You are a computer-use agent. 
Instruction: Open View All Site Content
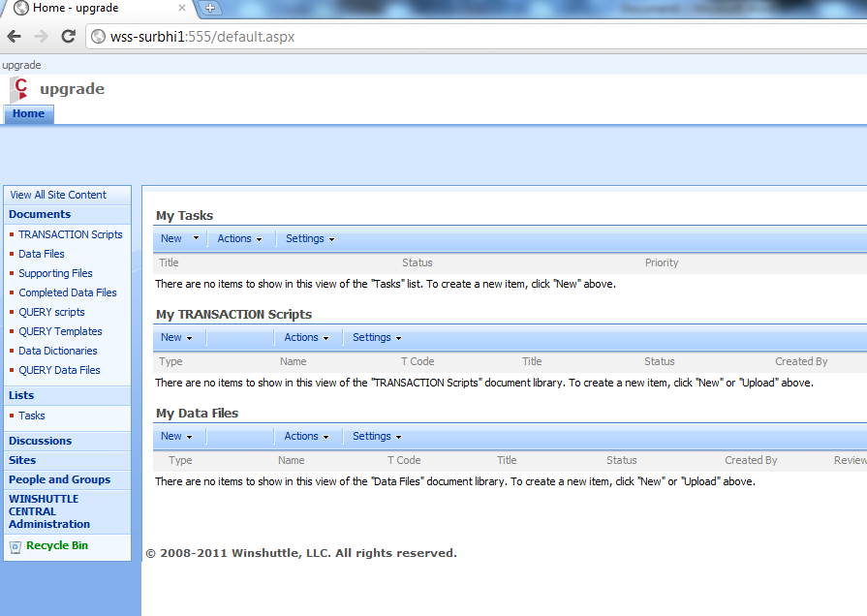click(x=58, y=195)
